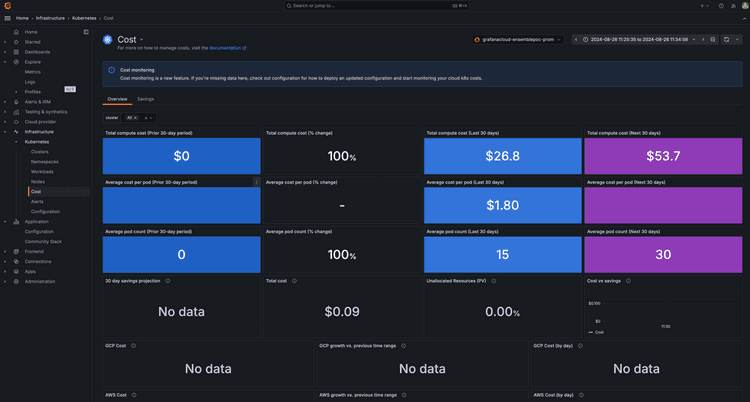This screenshot has width=750, height=402.
Task: Zoom out the time range
Action: (713, 40)
